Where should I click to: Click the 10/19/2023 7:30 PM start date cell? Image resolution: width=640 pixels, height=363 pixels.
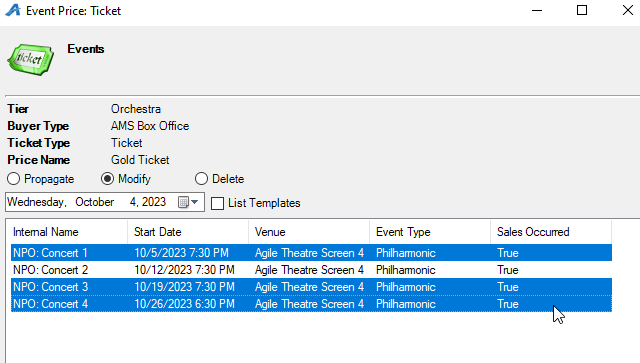pos(184,287)
